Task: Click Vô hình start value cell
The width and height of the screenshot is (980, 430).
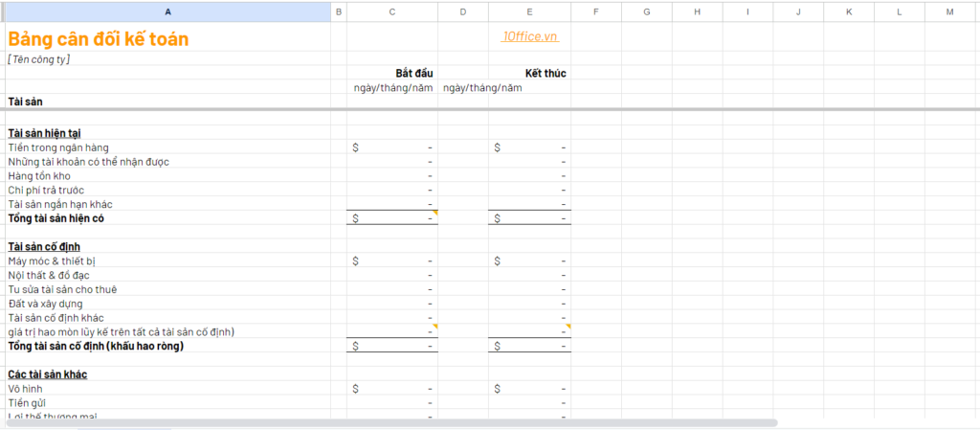Action: [x=391, y=389]
